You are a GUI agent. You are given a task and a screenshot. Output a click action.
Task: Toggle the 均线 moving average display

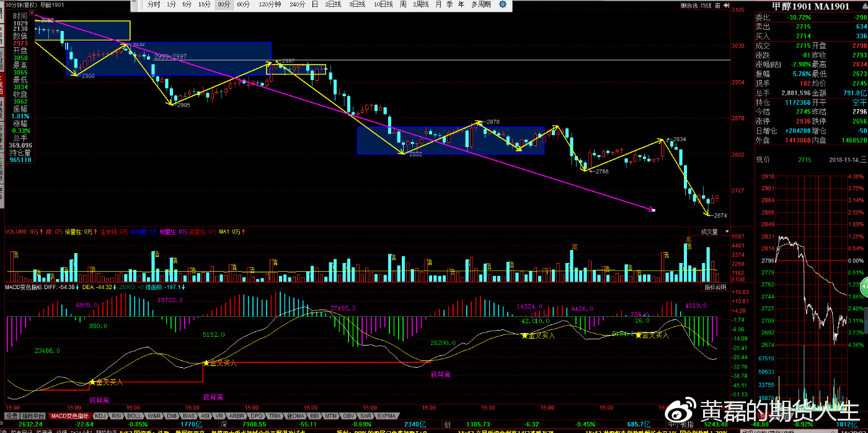click(x=706, y=6)
